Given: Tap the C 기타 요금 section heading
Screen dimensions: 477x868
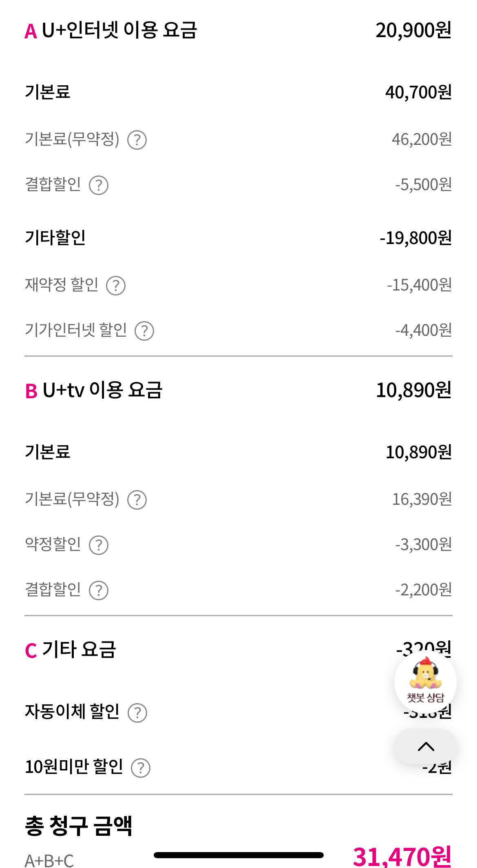Looking at the screenshot, I should 71,649.
